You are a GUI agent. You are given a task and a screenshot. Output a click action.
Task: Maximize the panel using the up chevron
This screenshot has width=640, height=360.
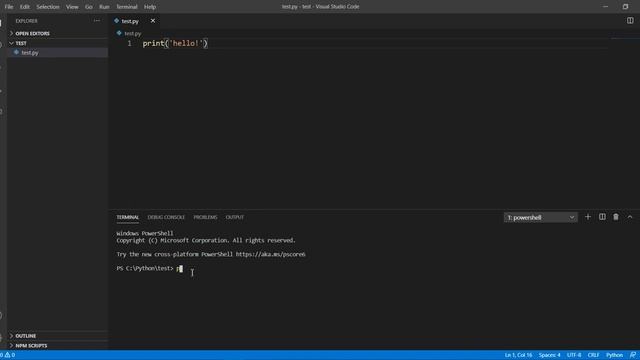pyautogui.click(x=630, y=217)
